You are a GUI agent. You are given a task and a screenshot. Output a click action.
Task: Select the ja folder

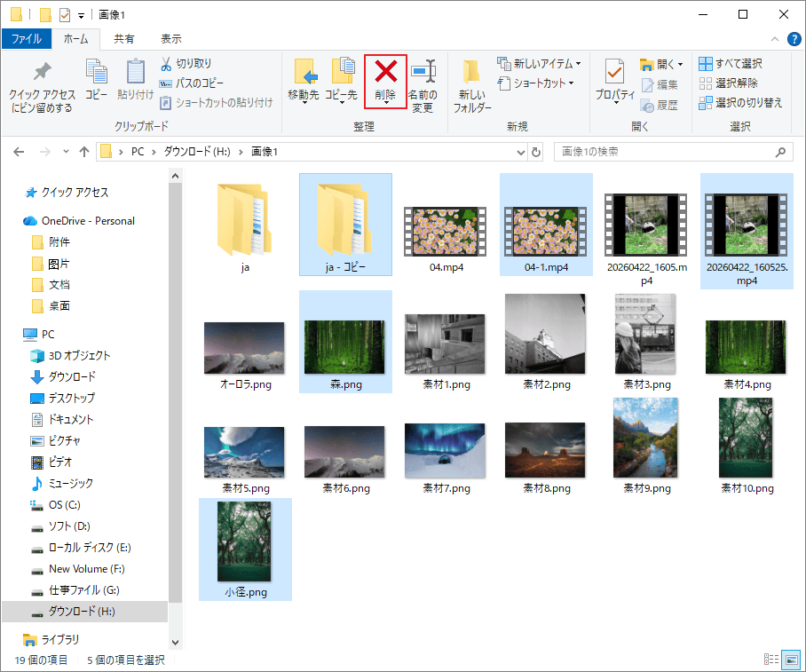[x=245, y=225]
